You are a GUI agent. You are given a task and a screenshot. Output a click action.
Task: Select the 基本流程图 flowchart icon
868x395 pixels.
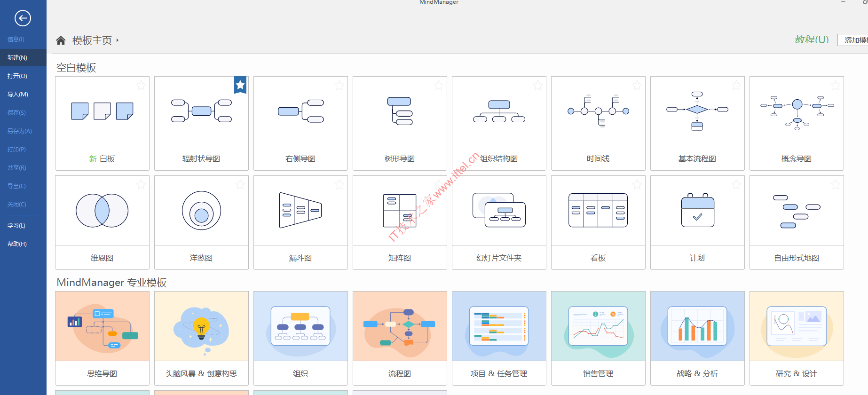pos(697,111)
